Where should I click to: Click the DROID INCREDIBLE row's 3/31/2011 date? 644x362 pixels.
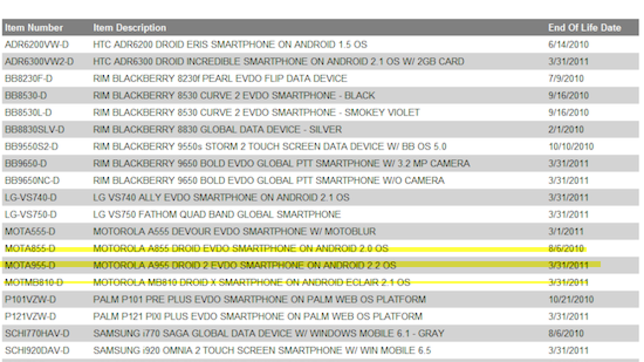568,62
